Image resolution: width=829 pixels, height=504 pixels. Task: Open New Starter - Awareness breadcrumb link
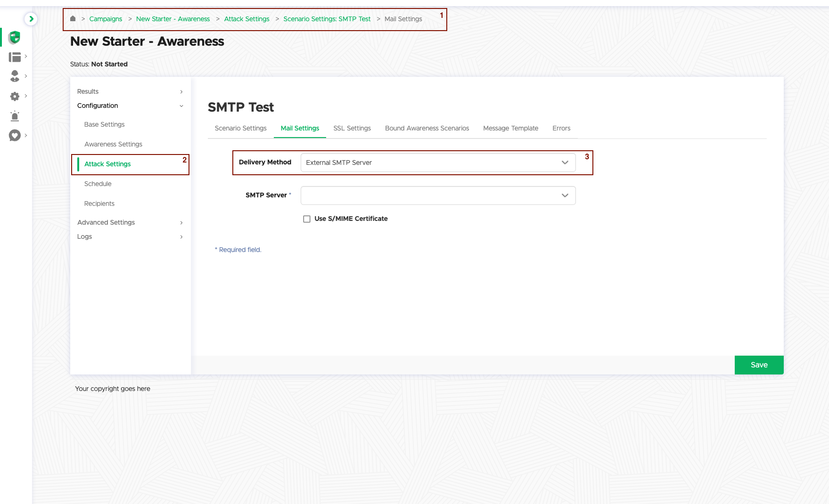(x=173, y=19)
